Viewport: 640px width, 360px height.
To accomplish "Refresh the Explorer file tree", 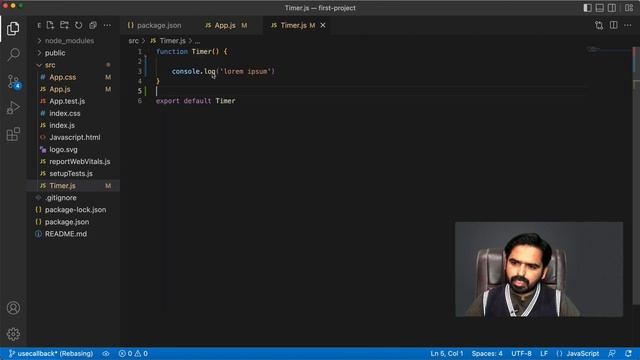I will pos(78,25).
